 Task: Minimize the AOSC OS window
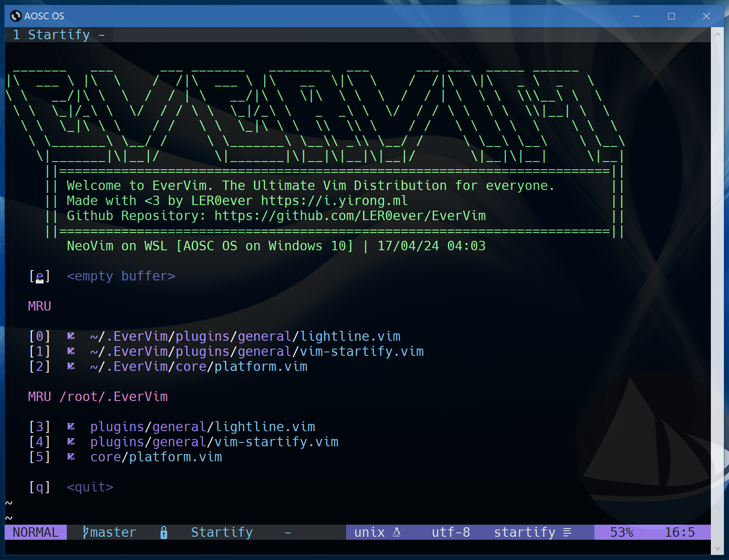click(x=636, y=16)
